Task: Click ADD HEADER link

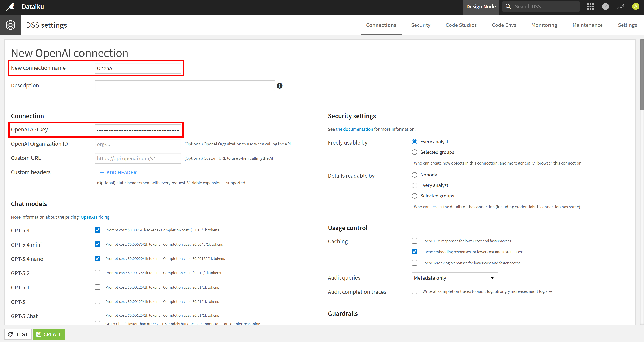Action: (118, 173)
